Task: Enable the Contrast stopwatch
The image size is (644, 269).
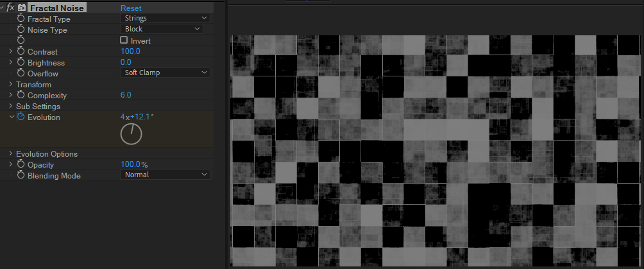Action: [21, 51]
